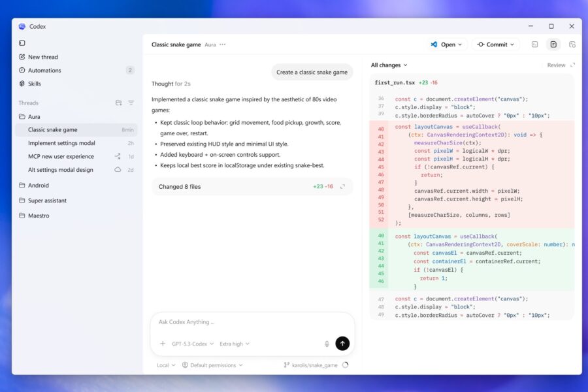Open the ··· menu next to Aura
588x392 pixels.
tap(222, 44)
